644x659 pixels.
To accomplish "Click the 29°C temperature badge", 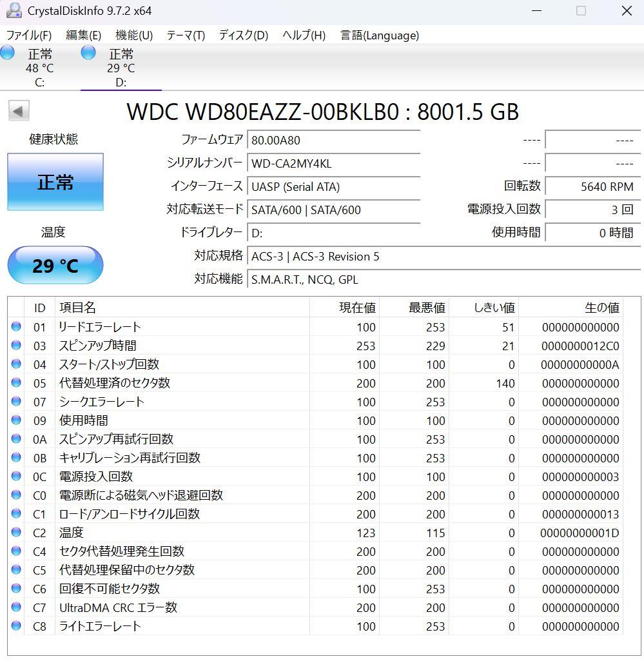I will (x=55, y=265).
